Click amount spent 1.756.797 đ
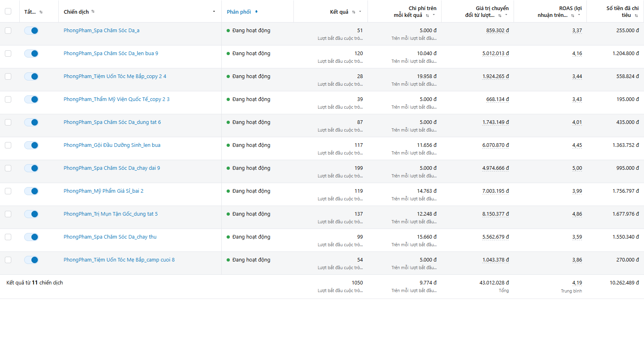Screen dimensions: 644x342 pos(626,191)
